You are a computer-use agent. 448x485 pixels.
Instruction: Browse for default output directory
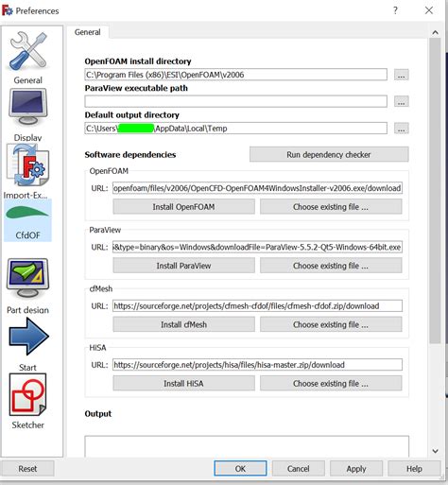(x=401, y=129)
